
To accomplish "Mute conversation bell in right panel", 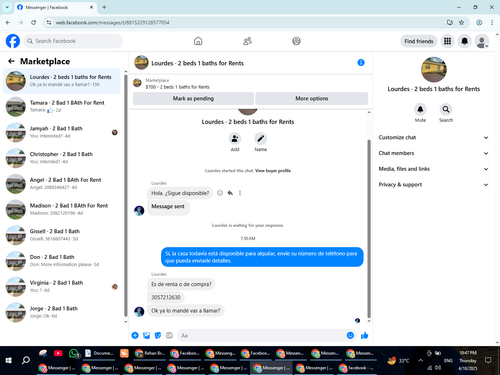I will 420,109.
